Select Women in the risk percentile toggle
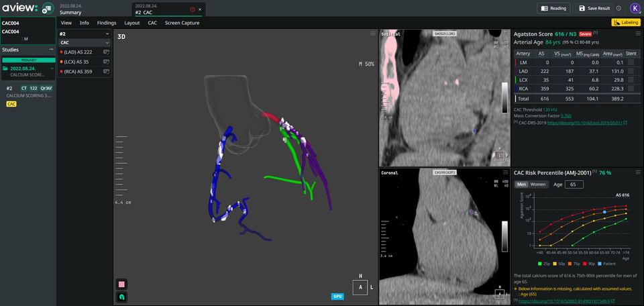The image size is (644, 306). pos(538,185)
